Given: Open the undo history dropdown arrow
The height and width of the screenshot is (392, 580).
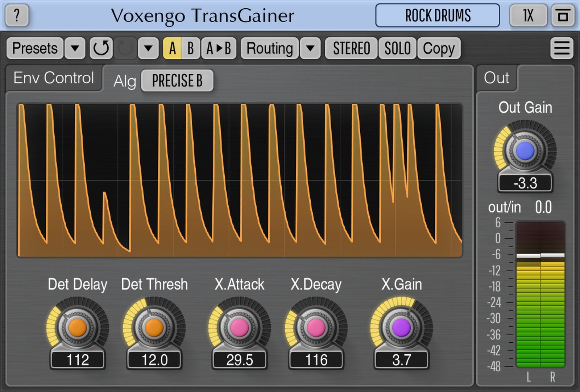Looking at the screenshot, I should coord(148,48).
